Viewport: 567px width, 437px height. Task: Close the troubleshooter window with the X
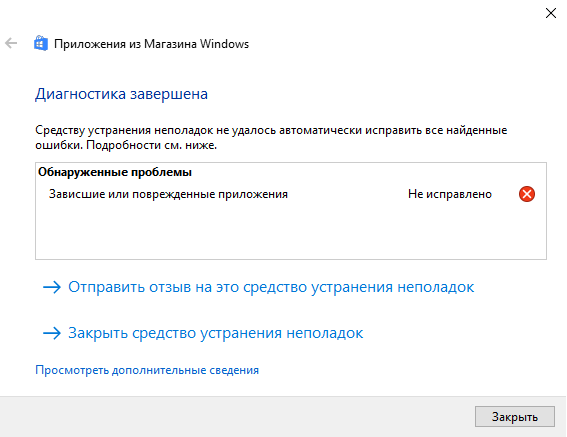click(551, 13)
